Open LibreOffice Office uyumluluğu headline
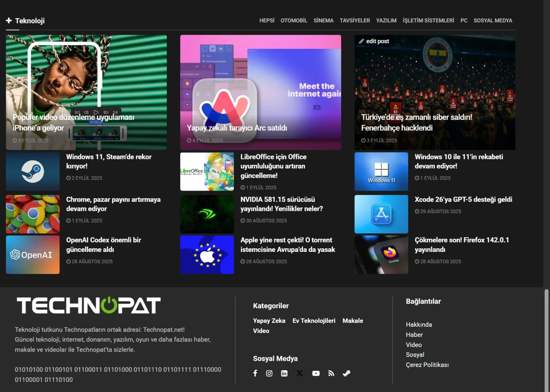 274,166
